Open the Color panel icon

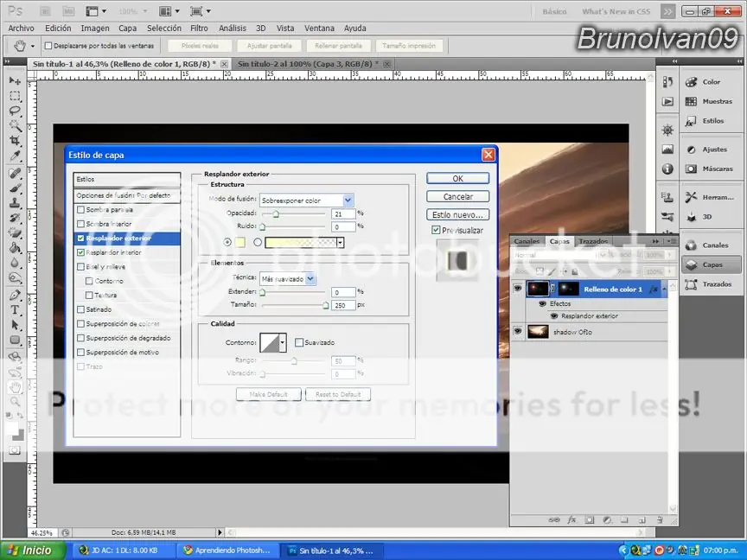pos(691,82)
